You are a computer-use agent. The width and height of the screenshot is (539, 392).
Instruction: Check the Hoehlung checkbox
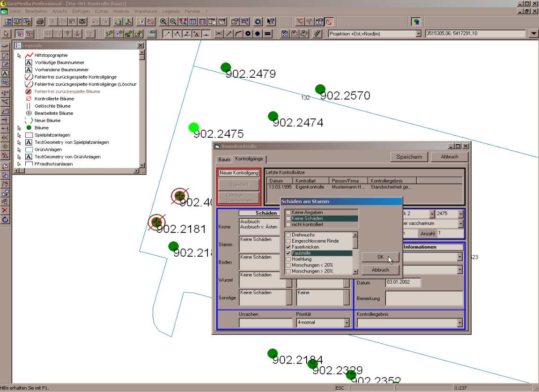pos(288,259)
